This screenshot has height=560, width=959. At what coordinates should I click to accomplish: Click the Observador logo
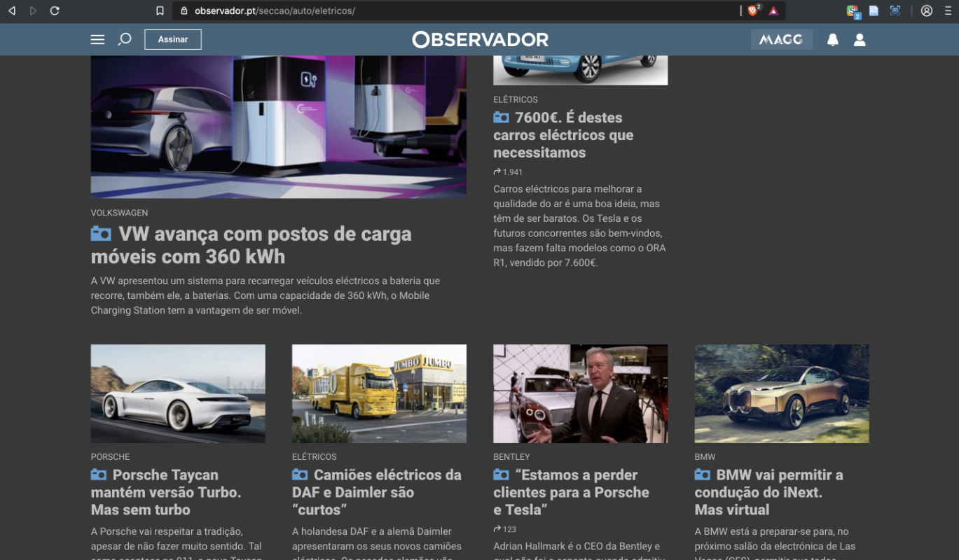(480, 40)
